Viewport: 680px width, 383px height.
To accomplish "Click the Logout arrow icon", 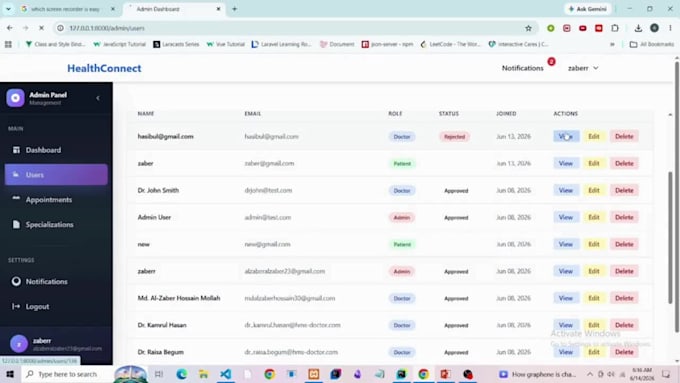I will [16, 306].
